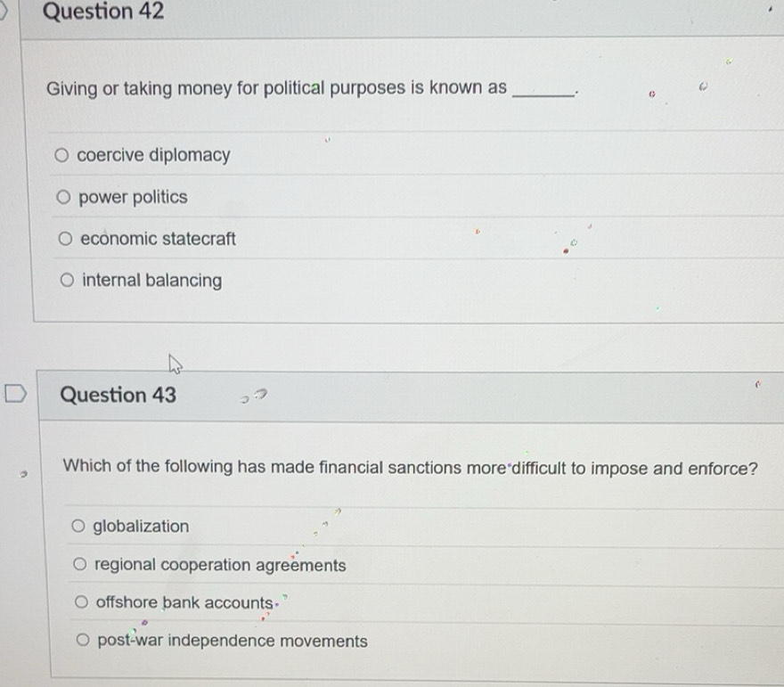Click the blank line in Question 42's prompt
Viewport: 784px width, 687px height.
(543, 90)
